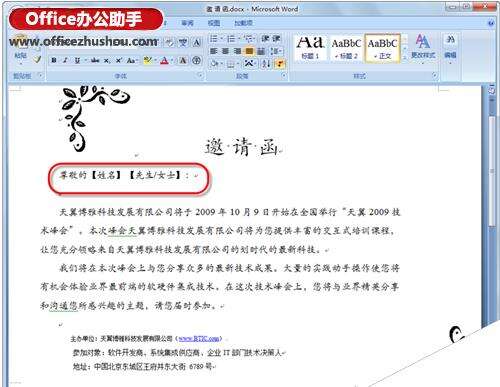Image resolution: width=500 pixels, height=387 pixels.
Task: Click the enclosed character icon
Action: (x=197, y=60)
